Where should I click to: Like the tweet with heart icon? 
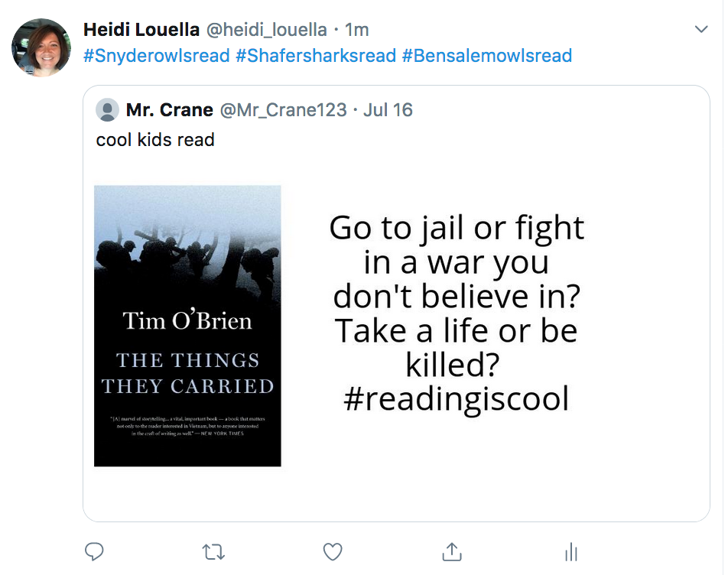pos(332,551)
